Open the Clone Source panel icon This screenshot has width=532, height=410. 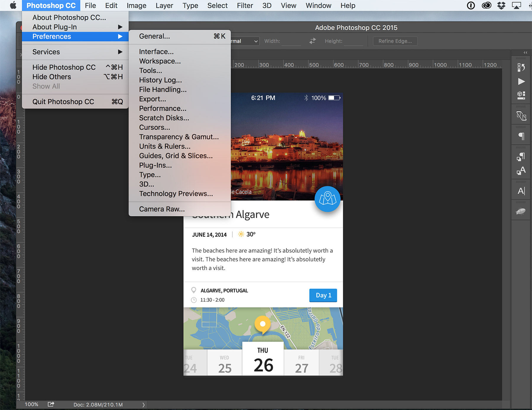tap(521, 115)
